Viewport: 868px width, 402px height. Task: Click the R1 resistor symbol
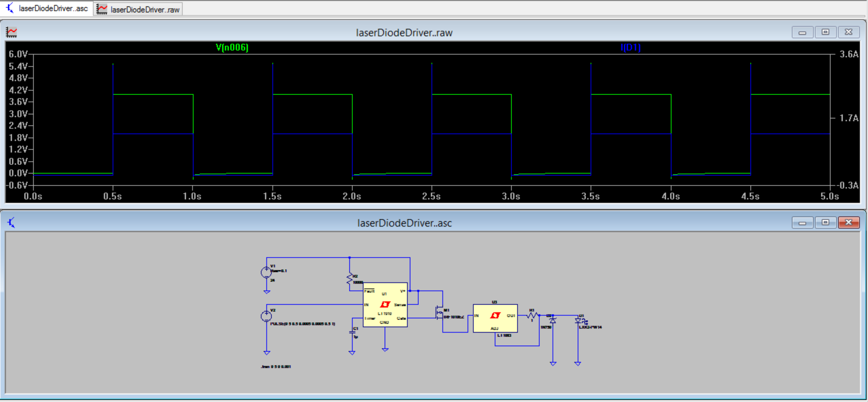[532, 315]
